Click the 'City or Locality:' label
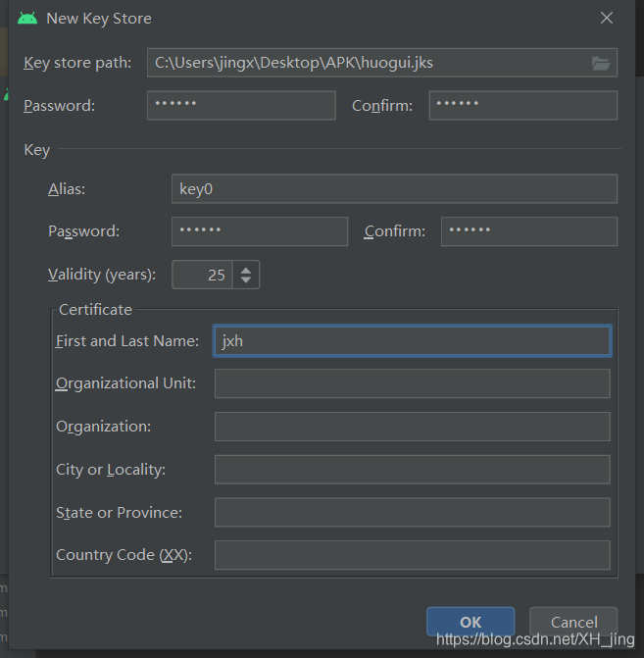 point(111,470)
